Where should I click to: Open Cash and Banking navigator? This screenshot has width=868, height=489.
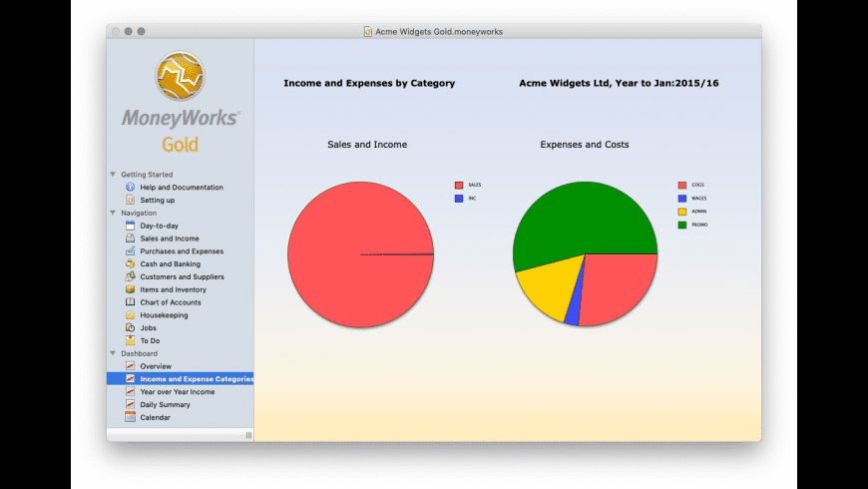[x=170, y=263]
